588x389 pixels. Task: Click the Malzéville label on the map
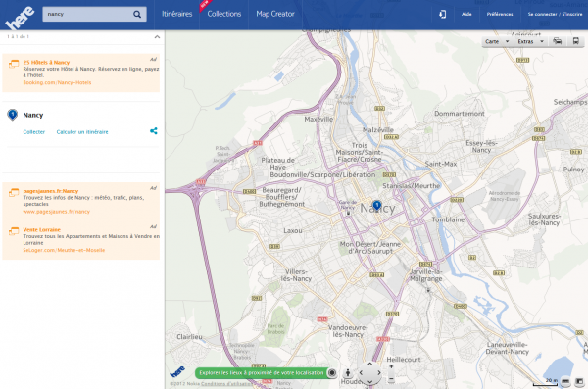tap(378, 130)
